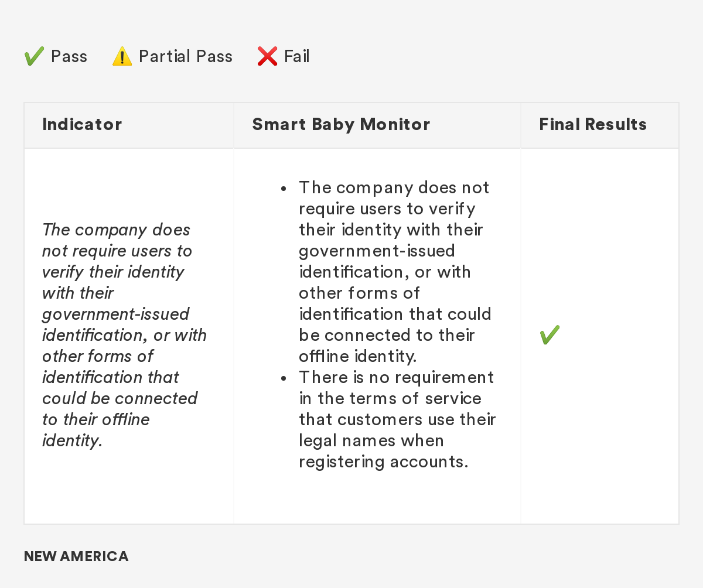This screenshot has height=588, width=703.
Task: Open the NEW AMERICA logo link
Action: [76, 556]
